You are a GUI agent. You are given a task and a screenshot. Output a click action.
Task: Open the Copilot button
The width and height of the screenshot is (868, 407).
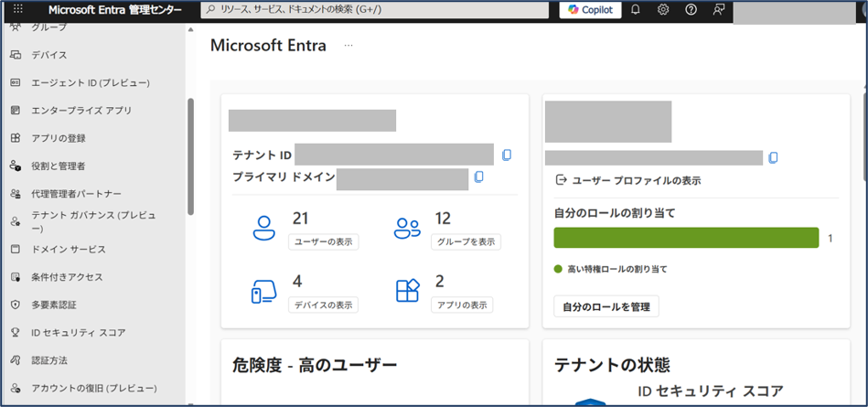(x=590, y=9)
